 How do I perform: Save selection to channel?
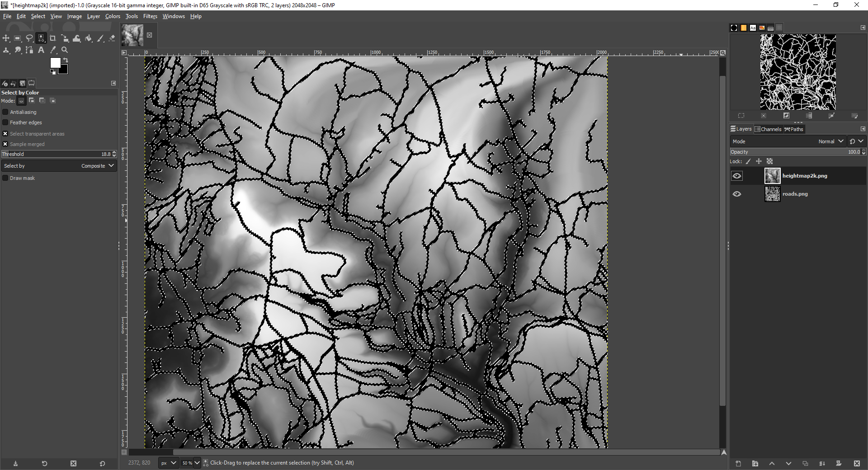[x=809, y=116]
